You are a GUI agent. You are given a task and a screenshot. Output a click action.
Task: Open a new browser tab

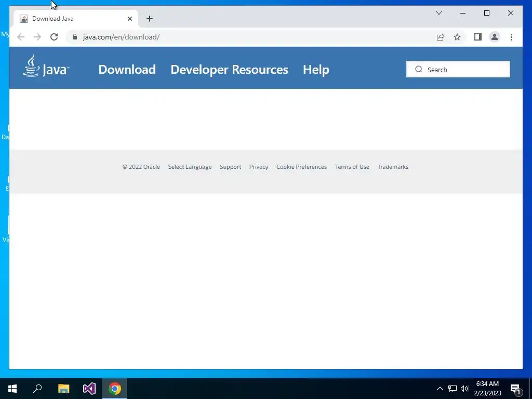(x=150, y=19)
